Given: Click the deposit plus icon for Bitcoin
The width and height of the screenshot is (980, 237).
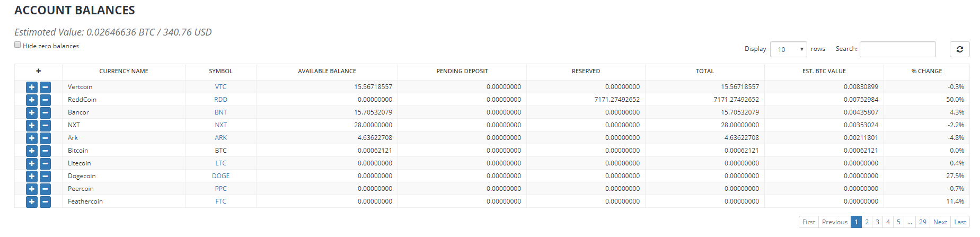Looking at the screenshot, I should (x=32, y=151).
